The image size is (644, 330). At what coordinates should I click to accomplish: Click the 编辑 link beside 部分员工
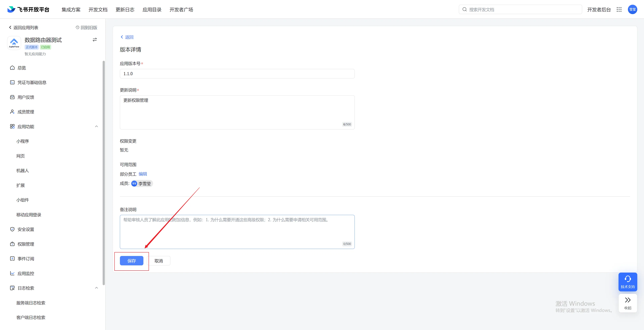tap(143, 174)
